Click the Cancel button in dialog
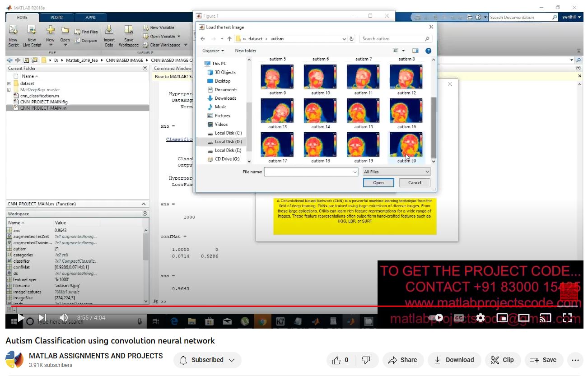Viewport: 588px width, 376px height. [415, 183]
